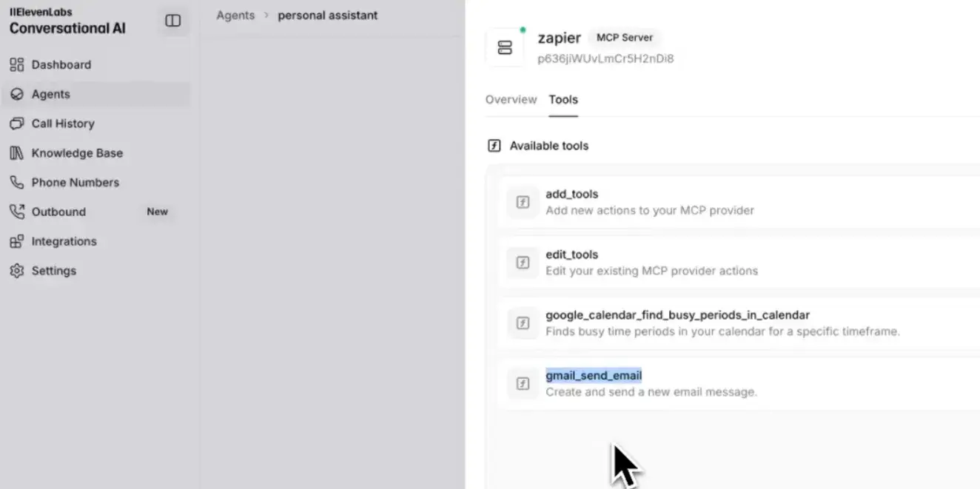
Task: Open the Agents sidebar menu item
Action: click(x=50, y=94)
